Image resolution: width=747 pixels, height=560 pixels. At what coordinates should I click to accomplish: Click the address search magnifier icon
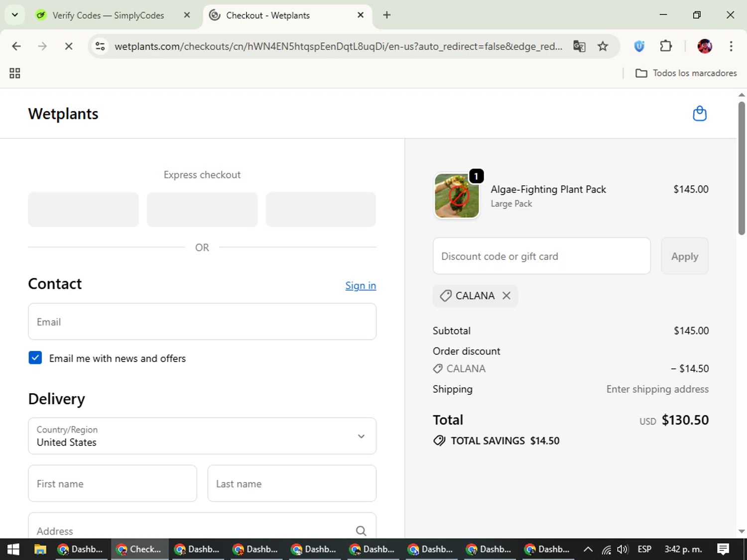pos(361,531)
